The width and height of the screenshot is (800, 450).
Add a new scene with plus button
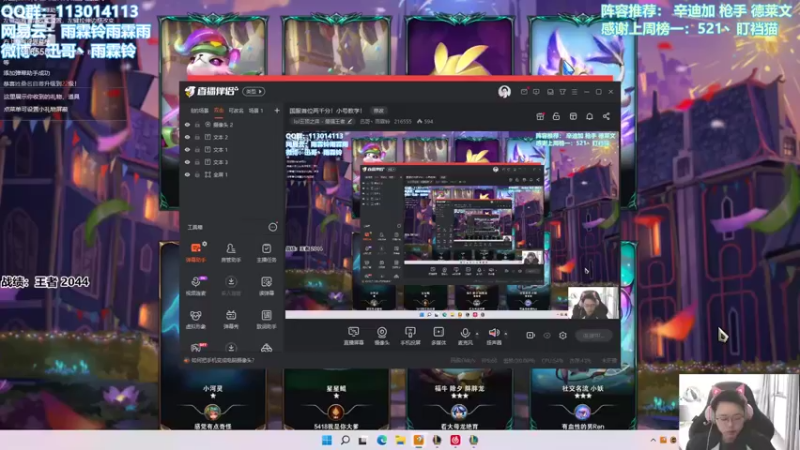click(277, 110)
